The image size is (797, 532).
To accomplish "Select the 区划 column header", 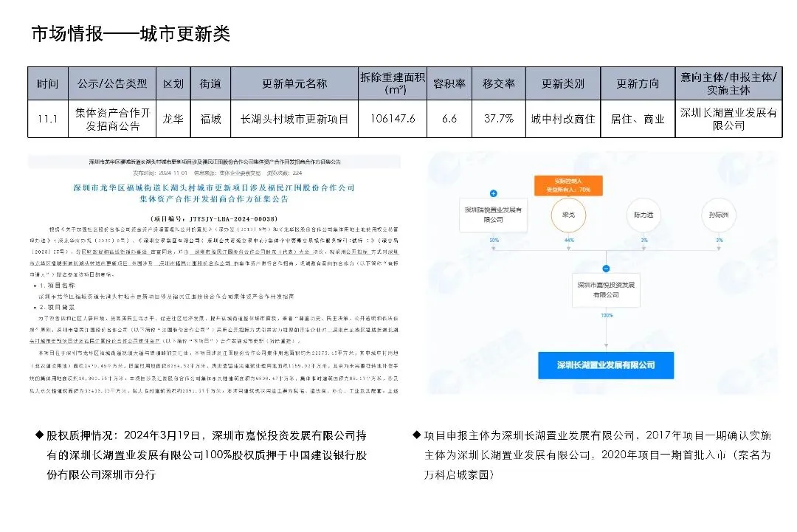I will [173, 83].
